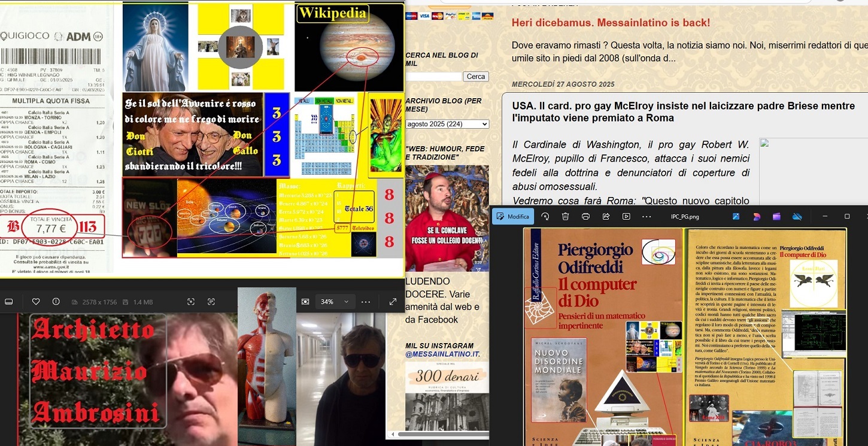Toggle the filmstrip view icon
The image size is (868, 446).
(x=8, y=302)
